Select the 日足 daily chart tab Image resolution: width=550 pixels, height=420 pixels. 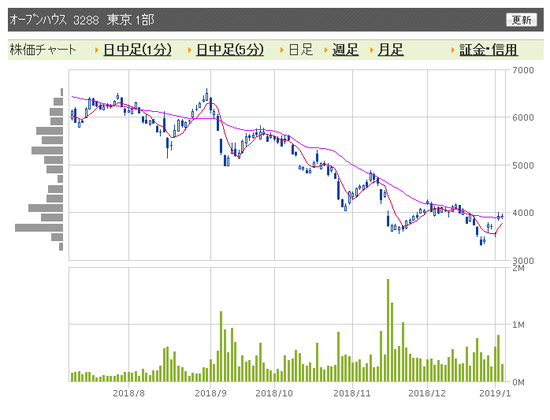tap(301, 49)
